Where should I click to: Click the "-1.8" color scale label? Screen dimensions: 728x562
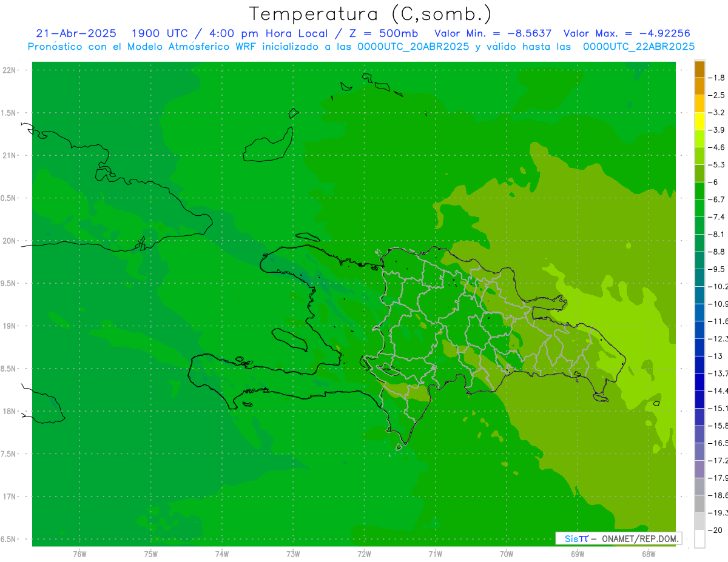[716, 78]
